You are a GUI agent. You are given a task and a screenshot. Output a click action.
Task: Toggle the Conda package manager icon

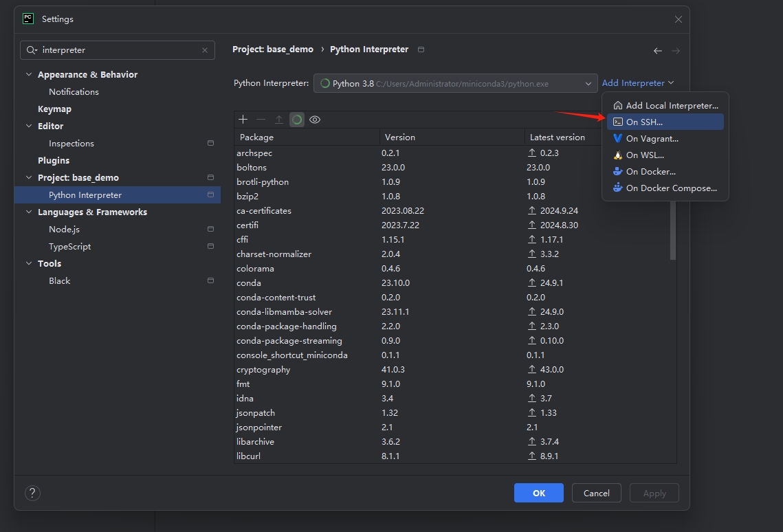(x=296, y=120)
